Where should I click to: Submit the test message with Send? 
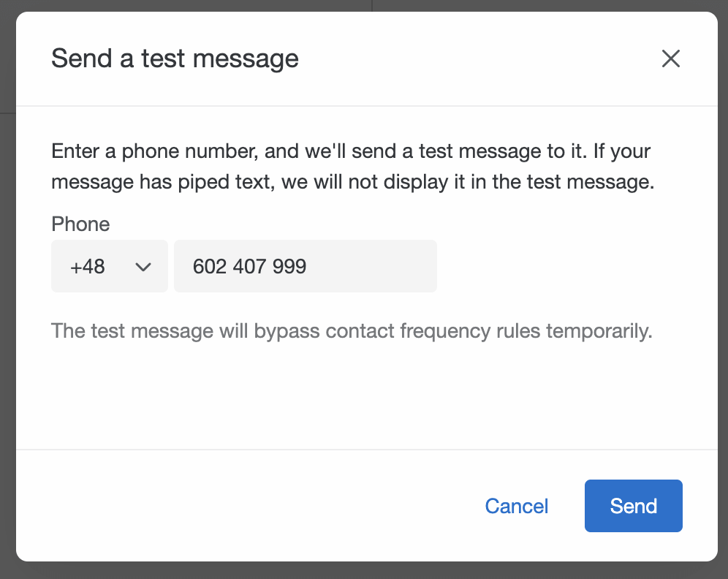point(633,506)
